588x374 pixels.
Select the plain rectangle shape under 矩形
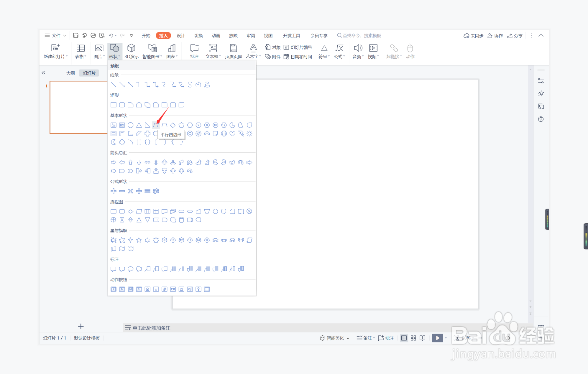pos(113,105)
